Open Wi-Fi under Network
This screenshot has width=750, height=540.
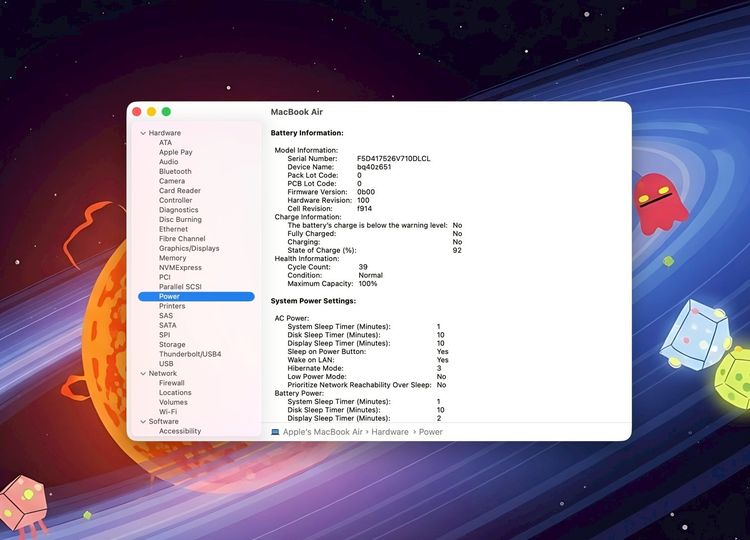click(x=167, y=411)
